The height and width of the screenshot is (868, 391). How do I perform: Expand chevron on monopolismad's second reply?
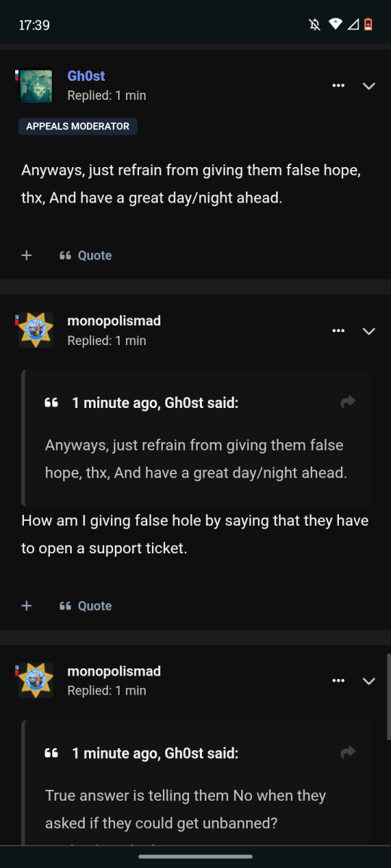click(x=369, y=681)
